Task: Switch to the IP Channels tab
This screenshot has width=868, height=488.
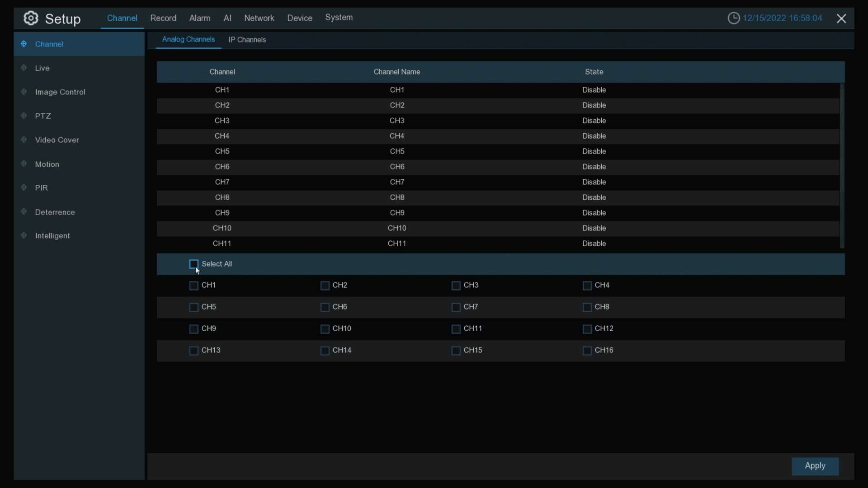Action: (247, 40)
